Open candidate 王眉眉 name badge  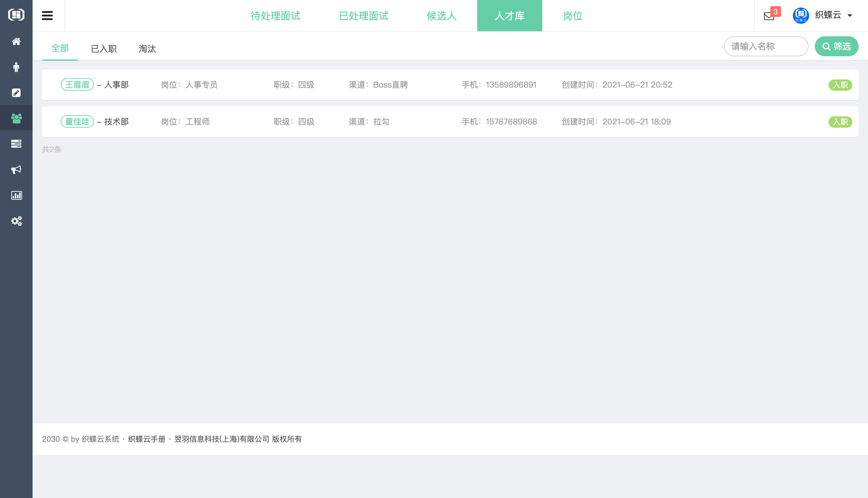[78, 84]
